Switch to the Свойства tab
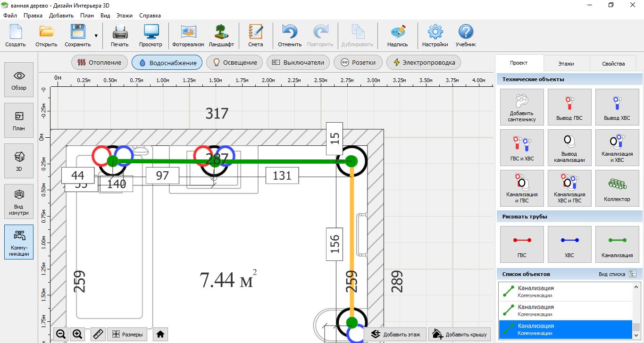The width and height of the screenshot is (644, 343). click(613, 63)
